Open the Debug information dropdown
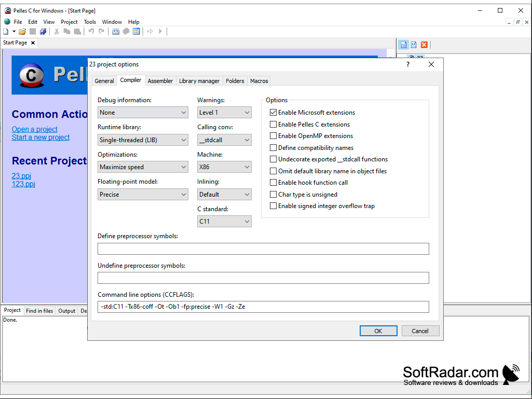532x399 pixels. (x=143, y=113)
